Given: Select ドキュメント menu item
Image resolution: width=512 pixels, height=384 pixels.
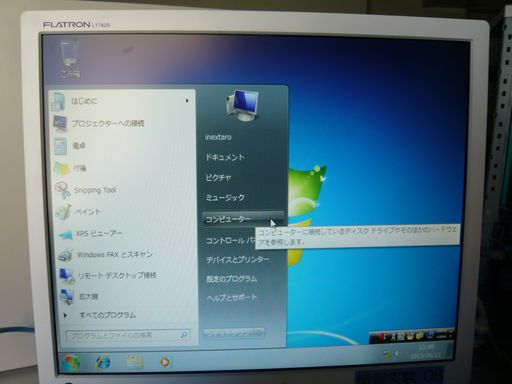Looking at the screenshot, I should (225, 157).
